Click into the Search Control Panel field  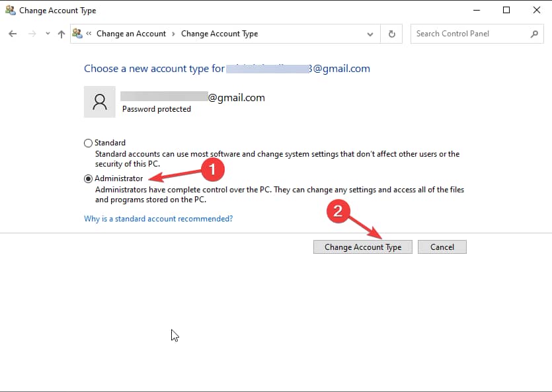point(471,34)
